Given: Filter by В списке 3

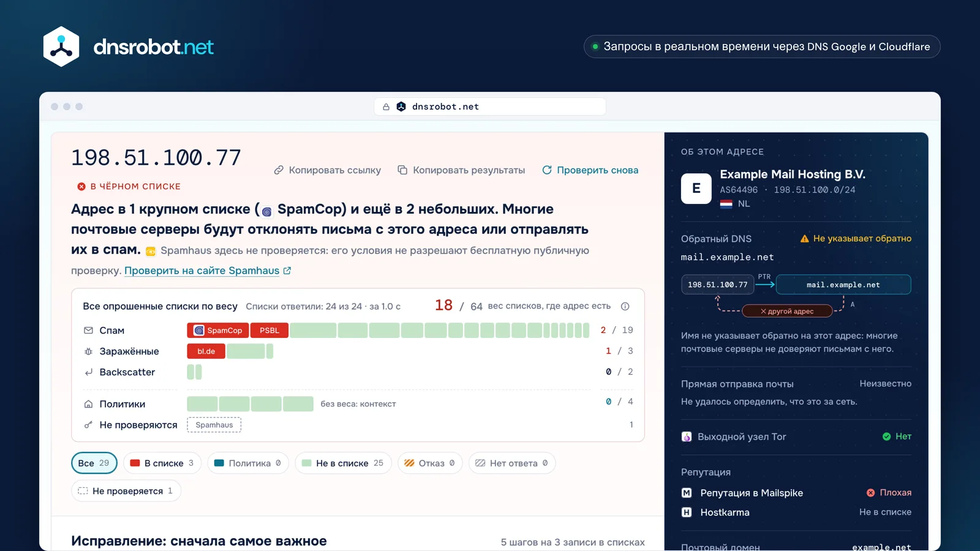Looking at the screenshot, I should coord(162,463).
